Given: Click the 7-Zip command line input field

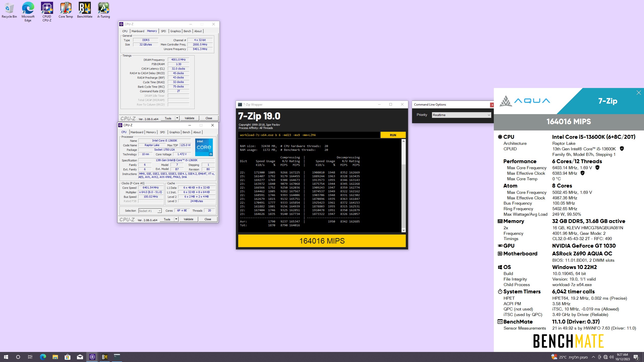Looking at the screenshot, I should [x=309, y=135].
